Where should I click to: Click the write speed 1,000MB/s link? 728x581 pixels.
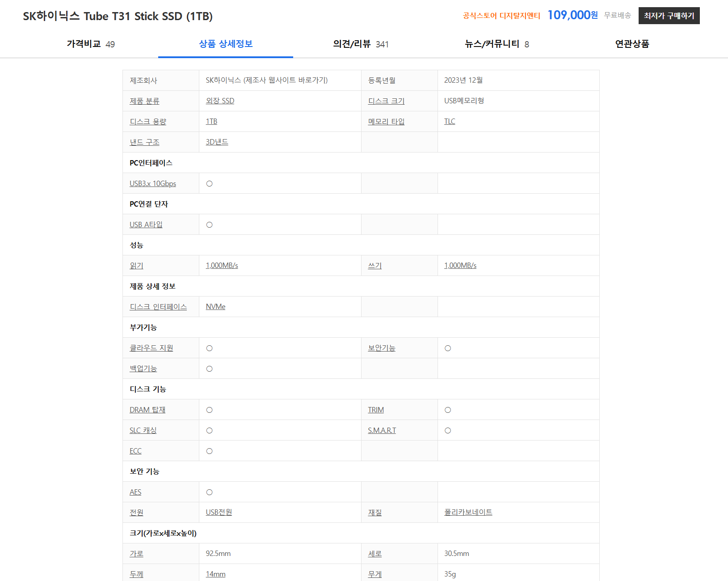460,266
